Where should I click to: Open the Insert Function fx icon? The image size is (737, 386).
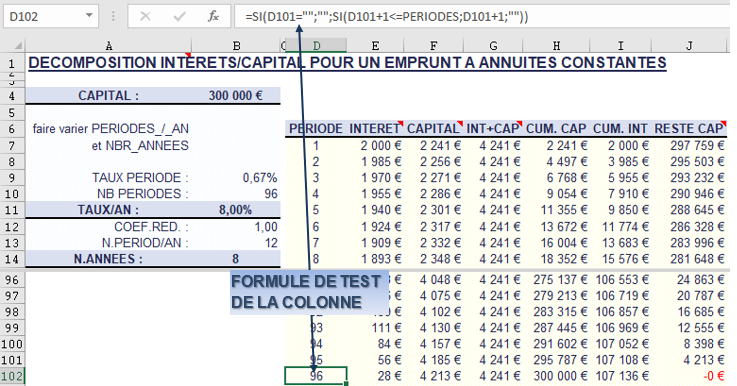(213, 16)
